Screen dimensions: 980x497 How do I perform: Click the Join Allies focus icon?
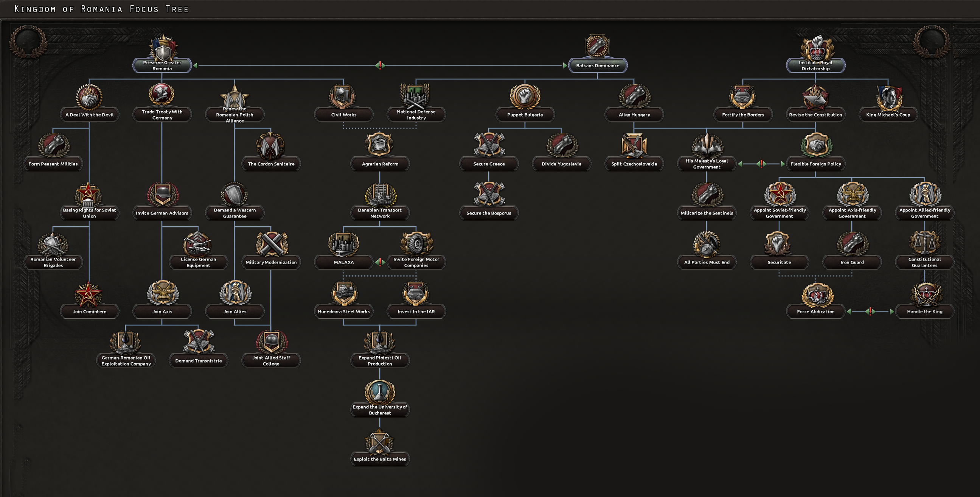click(x=235, y=293)
